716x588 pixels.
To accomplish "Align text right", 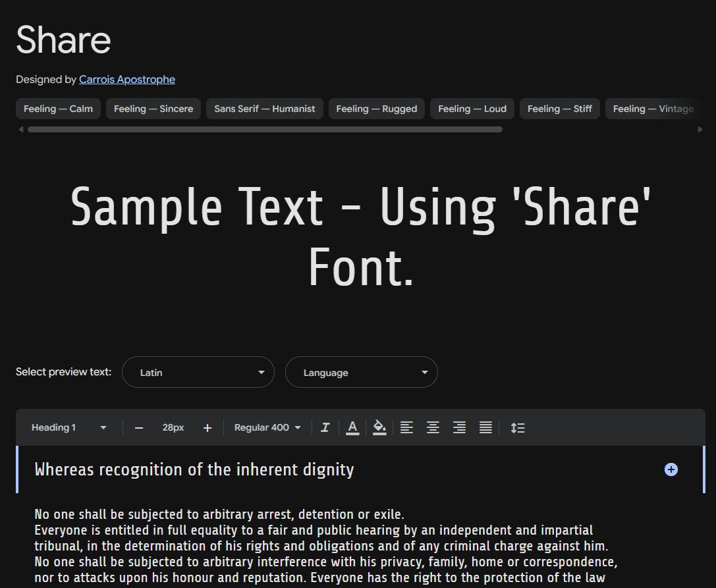I will pyautogui.click(x=459, y=427).
